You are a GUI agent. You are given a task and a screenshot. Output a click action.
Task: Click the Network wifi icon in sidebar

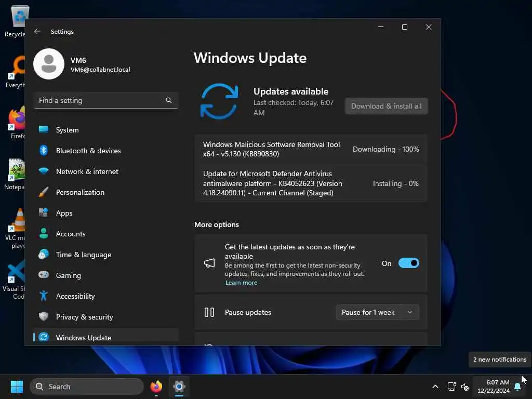point(44,171)
